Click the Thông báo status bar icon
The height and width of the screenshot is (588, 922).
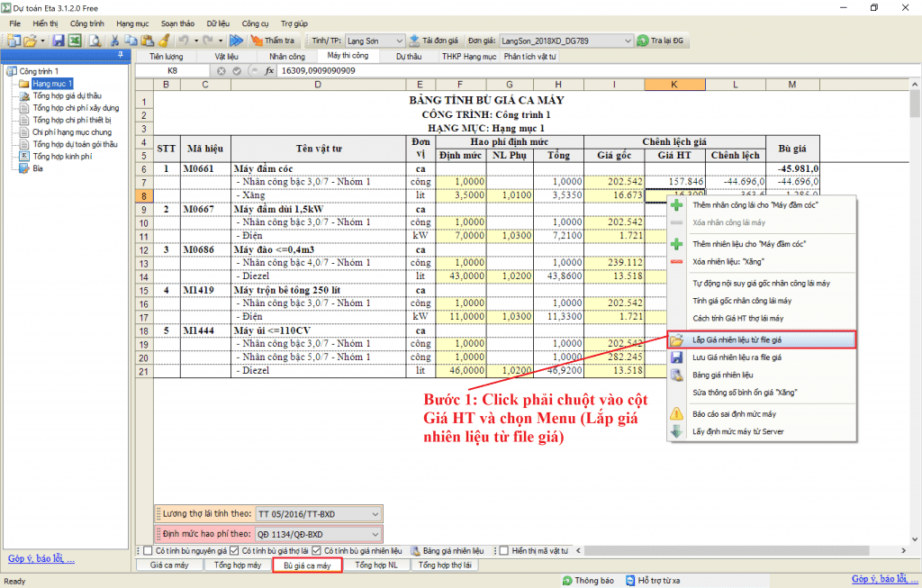[x=567, y=581]
